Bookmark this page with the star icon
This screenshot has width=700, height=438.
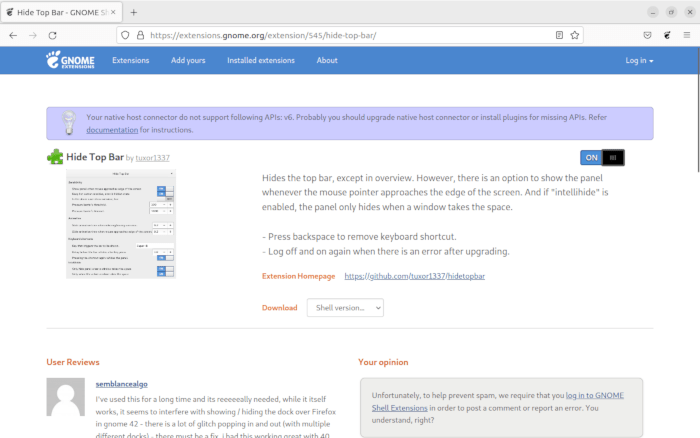point(575,35)
